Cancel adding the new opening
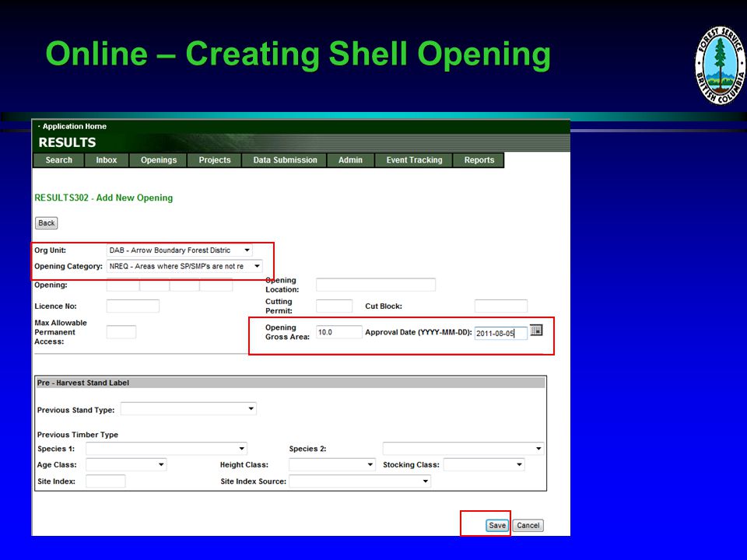The image size is (747, 560). 528,525
